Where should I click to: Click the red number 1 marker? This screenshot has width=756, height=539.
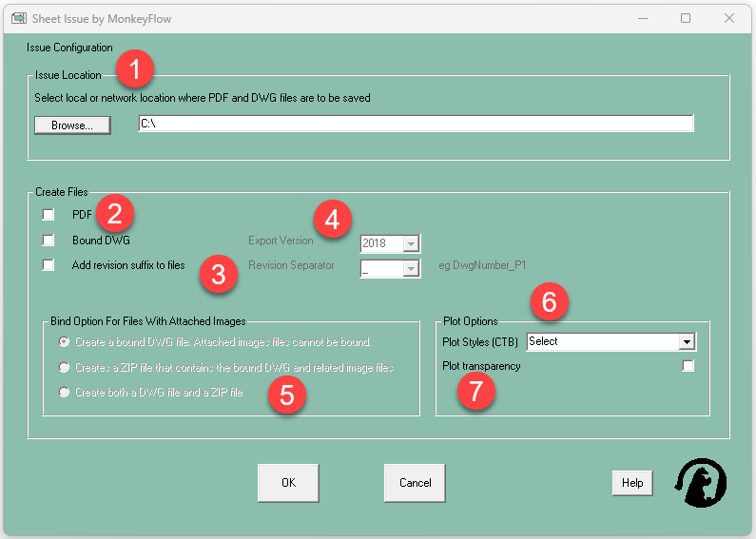pos(136,68)
